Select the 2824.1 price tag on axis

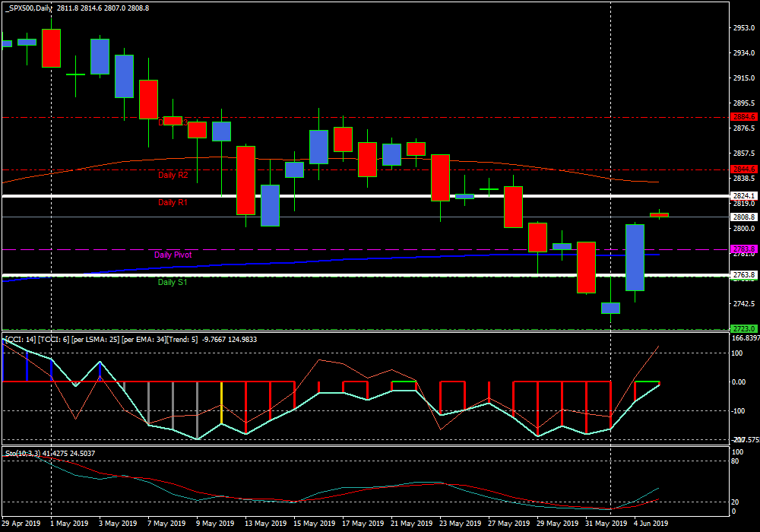744,195
